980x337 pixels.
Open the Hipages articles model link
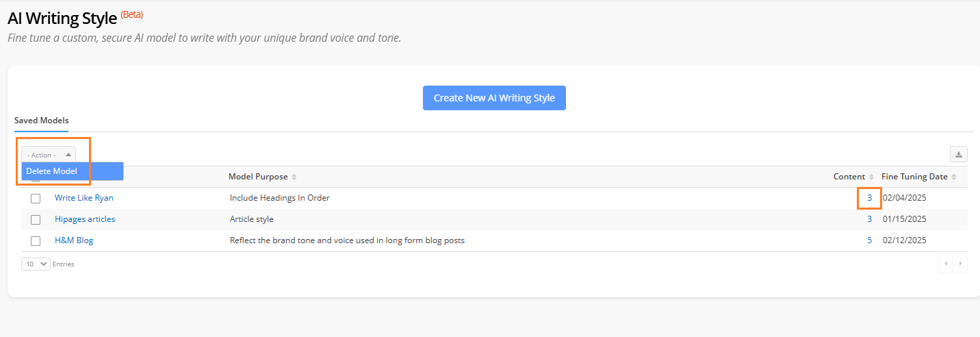(85, 219)
